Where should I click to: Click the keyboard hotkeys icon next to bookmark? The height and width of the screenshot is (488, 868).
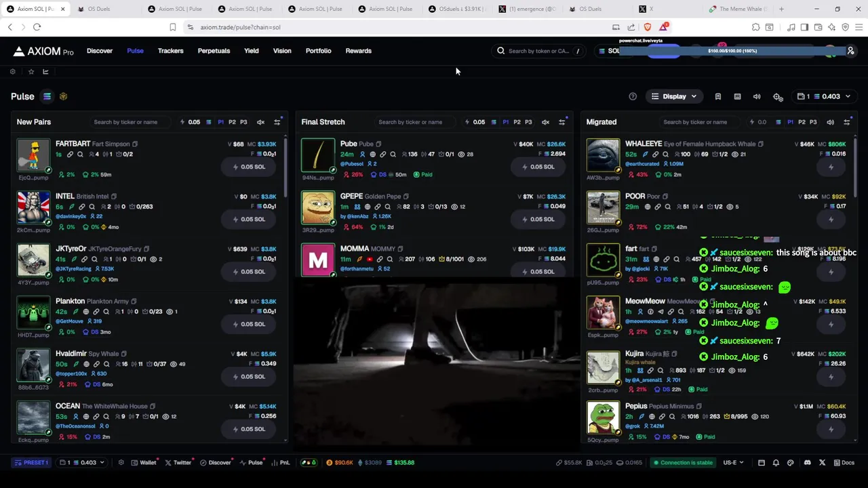(x=737, y=96)
